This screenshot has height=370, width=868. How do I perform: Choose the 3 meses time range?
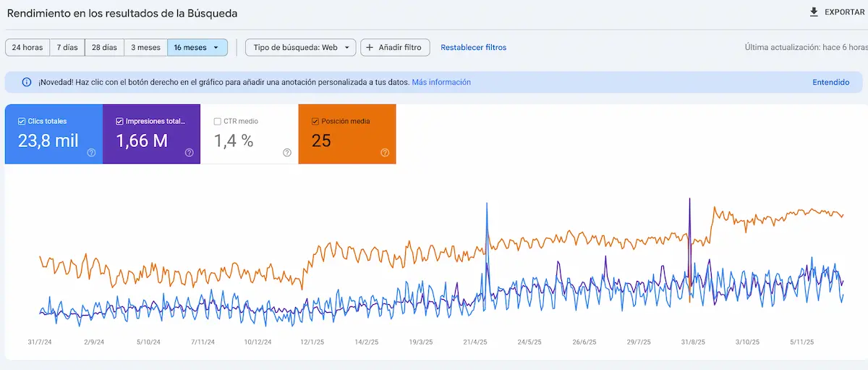pyautogui.click(x=145, y=48)
